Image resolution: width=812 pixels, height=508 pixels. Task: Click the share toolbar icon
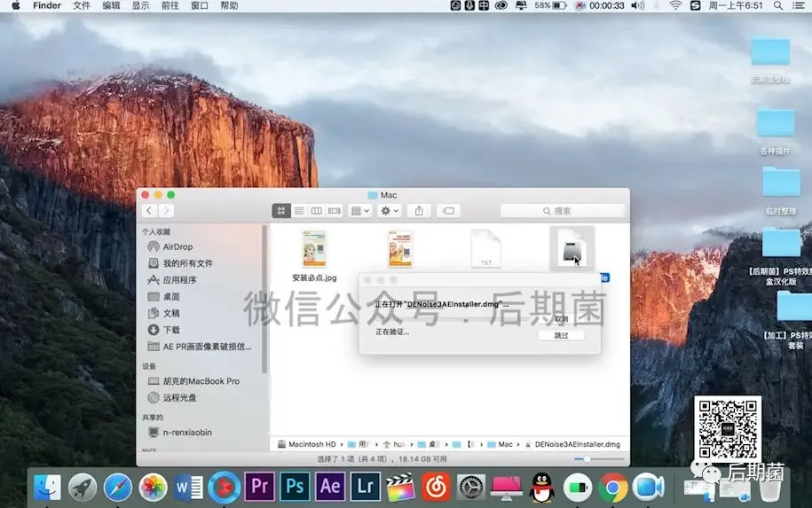tap(419, 210)
